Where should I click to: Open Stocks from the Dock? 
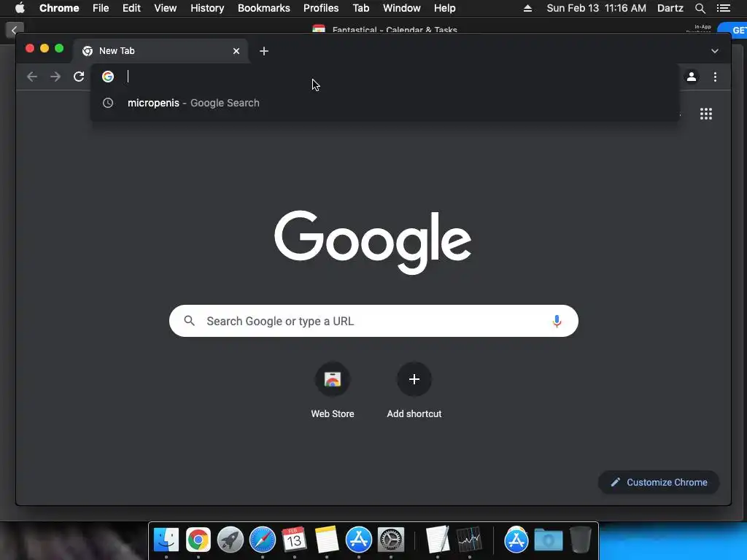(x=469, y=540)
